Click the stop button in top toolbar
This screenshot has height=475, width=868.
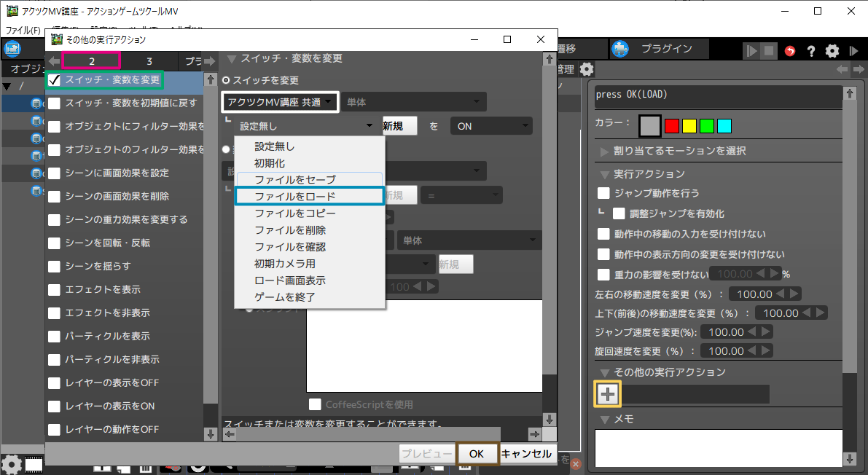point(769,51)
